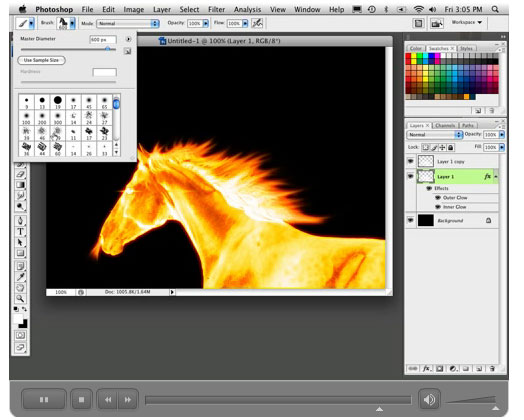Open the Workspace dropdown
Image resolution: width=524 pixels, height=420 pixels.
pos(467,22)
